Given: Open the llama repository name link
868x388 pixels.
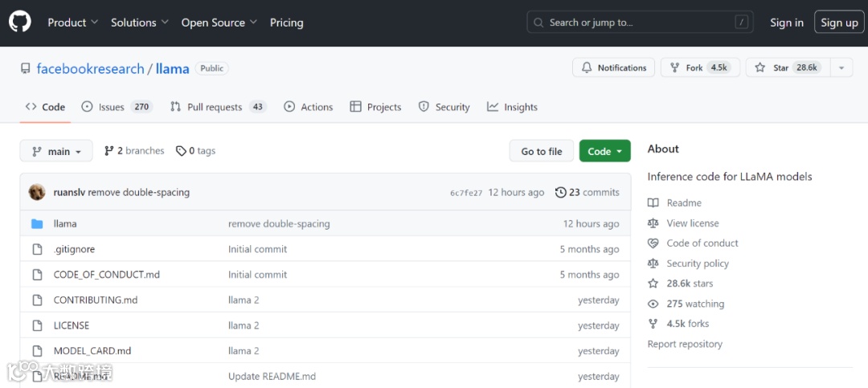Looking at the screenshot, I should coord(173,68).
